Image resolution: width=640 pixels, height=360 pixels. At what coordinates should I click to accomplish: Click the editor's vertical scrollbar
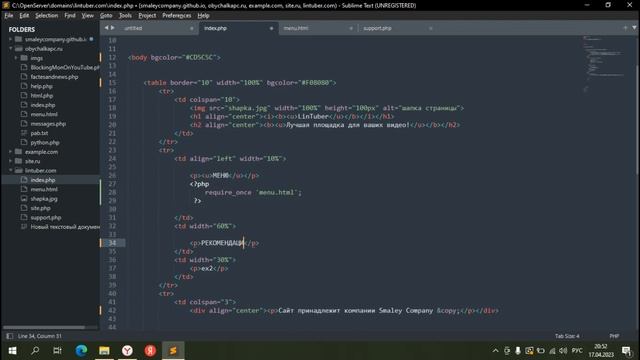(x=637, y=120)
